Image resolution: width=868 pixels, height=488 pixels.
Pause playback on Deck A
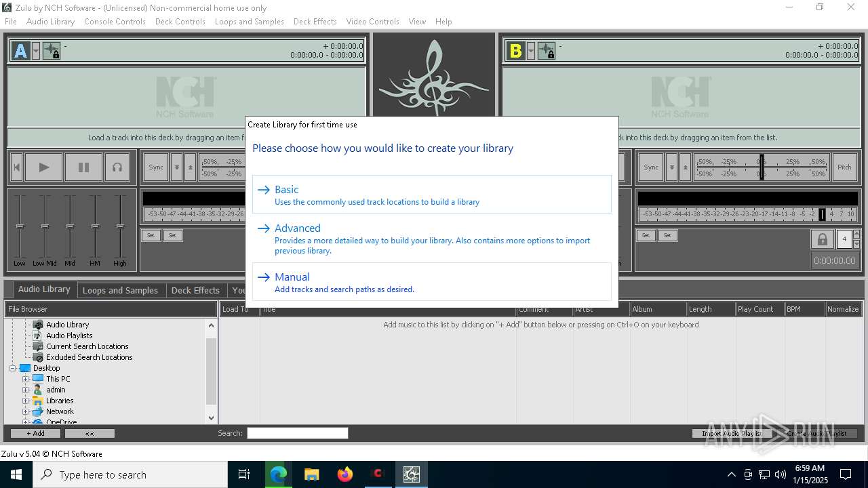point(83,167)
